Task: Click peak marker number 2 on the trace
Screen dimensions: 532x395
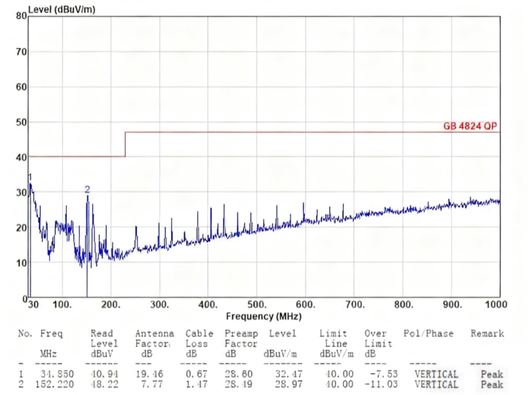Action: click(88, 189)
